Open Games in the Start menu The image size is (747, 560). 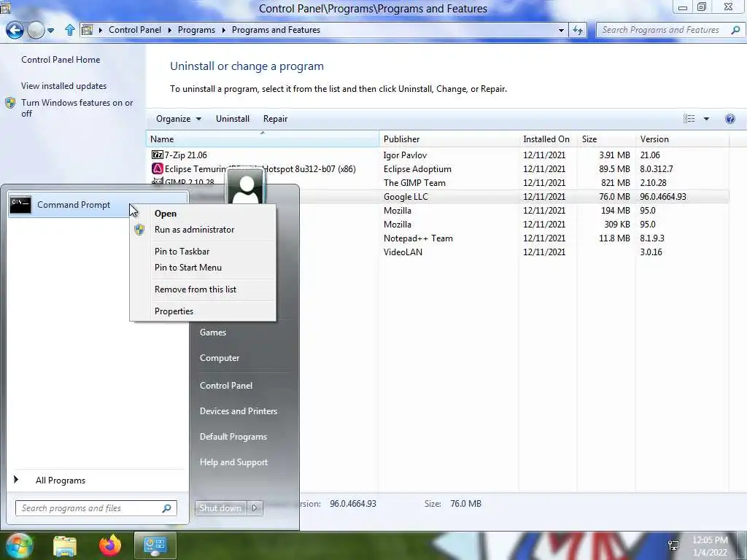(x=213, y=332)
